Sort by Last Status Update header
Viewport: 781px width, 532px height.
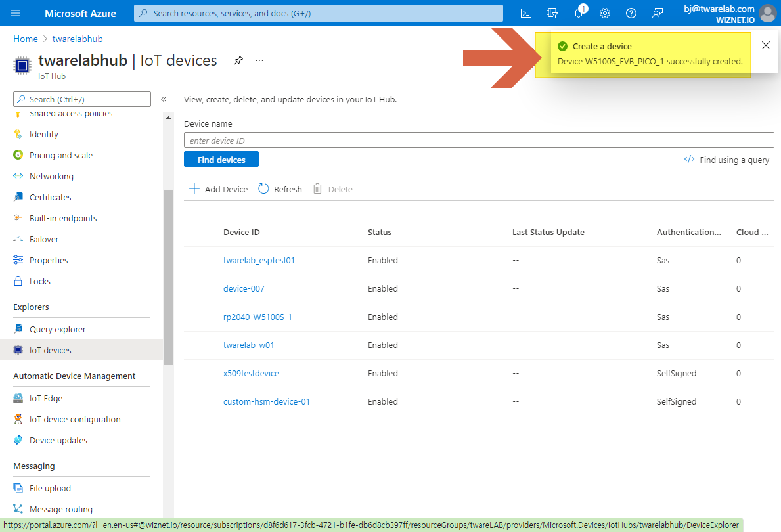[548, 232]
